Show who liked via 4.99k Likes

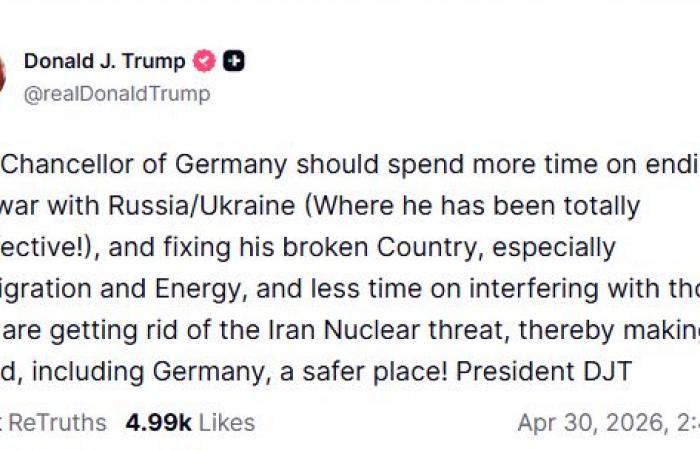190,422
